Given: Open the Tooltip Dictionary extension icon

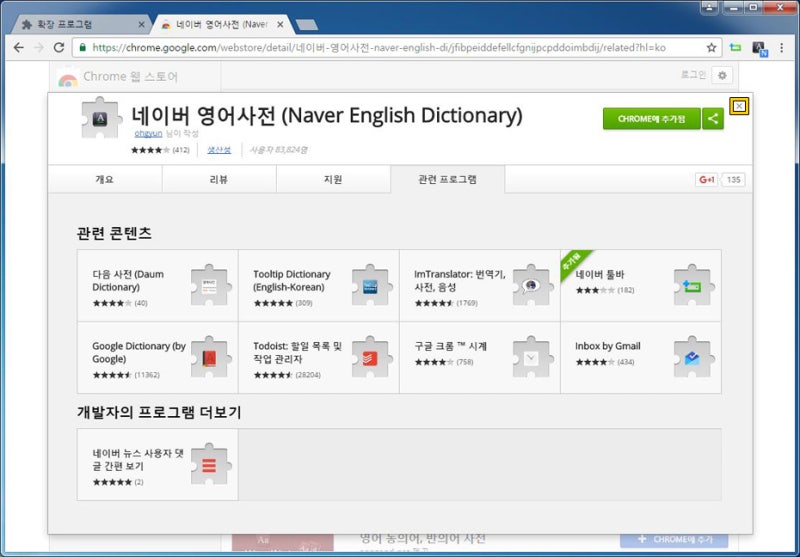Looking at the screenshot, I should point(371,285).
